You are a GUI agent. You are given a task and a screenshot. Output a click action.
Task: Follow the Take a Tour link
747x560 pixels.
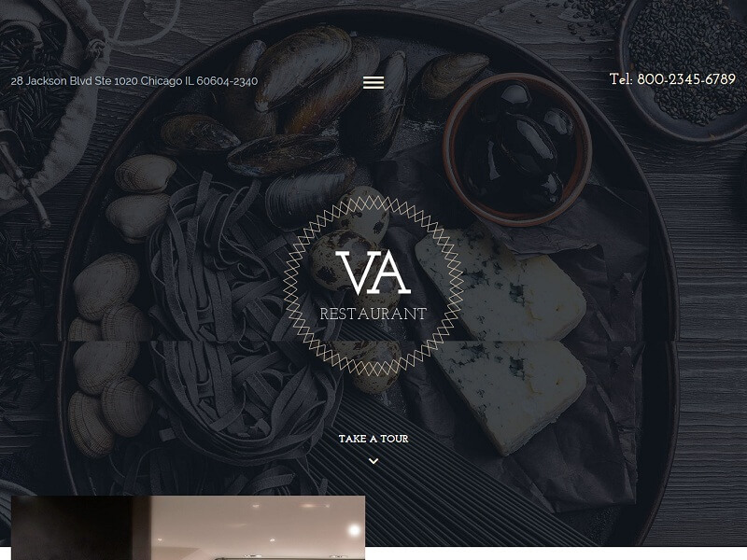pyautogui.click(x=373, y=439)
